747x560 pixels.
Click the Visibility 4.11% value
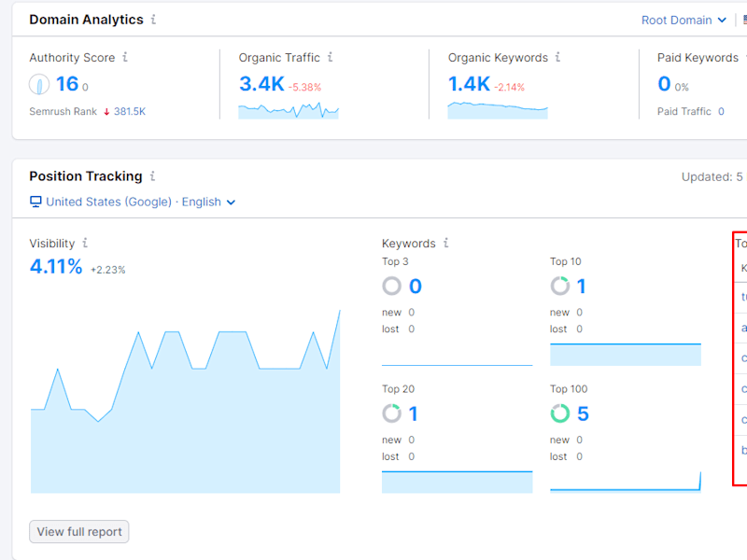point(56,267)
